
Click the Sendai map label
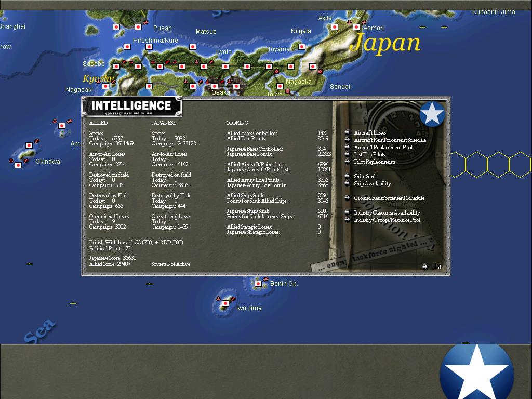point(340,87)
